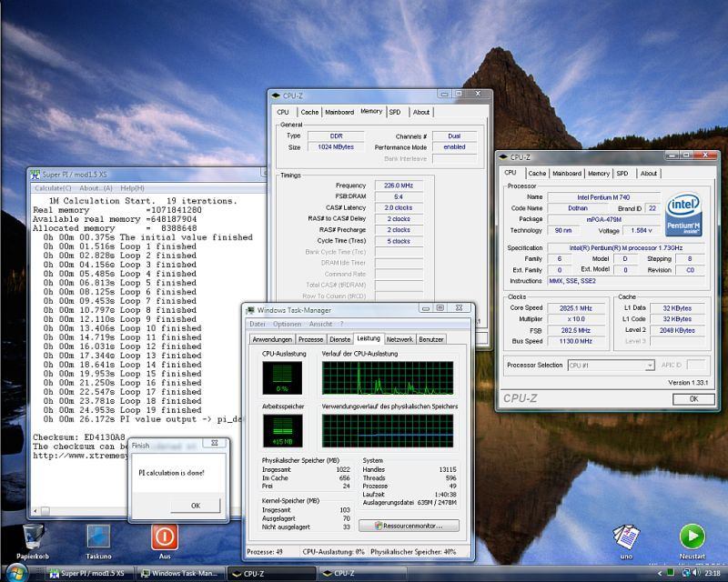Click the CPU-Z processor window title icon
The width and height of the screenshot is (728, 582).
click(503, 157)
